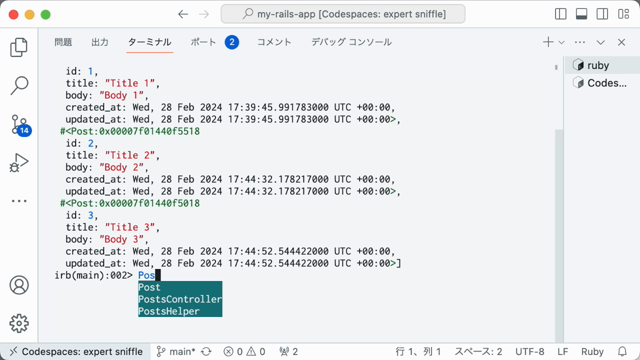The width and height of the screenshot is (640, 360).
Task: Open the Run and Debug view
Action: [x=19, y=162]
